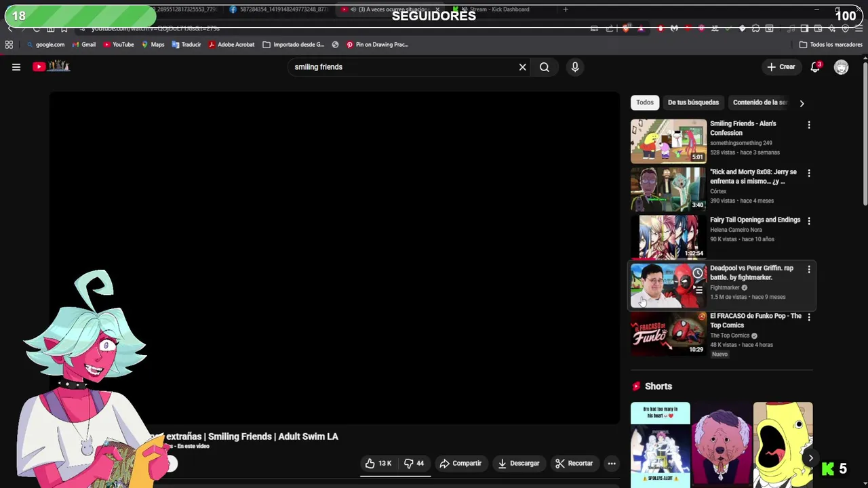
Task: Open title 'Fairy Tail Openings and Endings'
Action: [x=755, y=220]
